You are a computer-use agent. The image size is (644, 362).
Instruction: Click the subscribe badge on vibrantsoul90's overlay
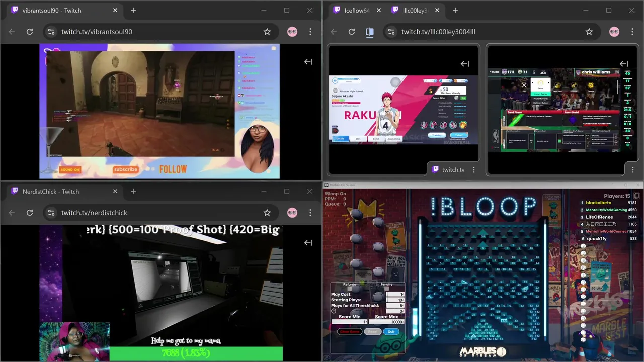[x=126, y=169]
